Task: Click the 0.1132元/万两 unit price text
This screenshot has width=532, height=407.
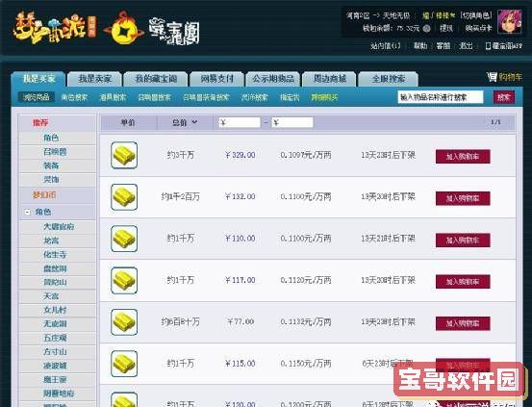Action: 306,322
